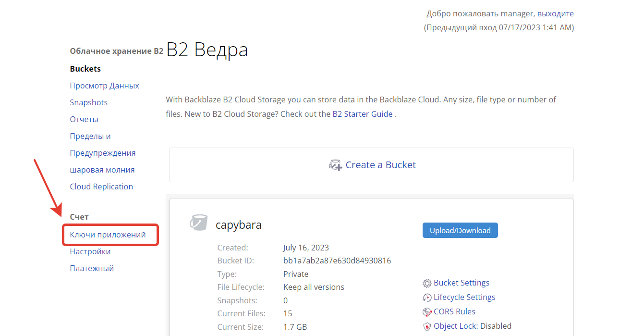644x336 pixels.
Task: Open Платежный in the sidebar
Action: coord(92,268)
